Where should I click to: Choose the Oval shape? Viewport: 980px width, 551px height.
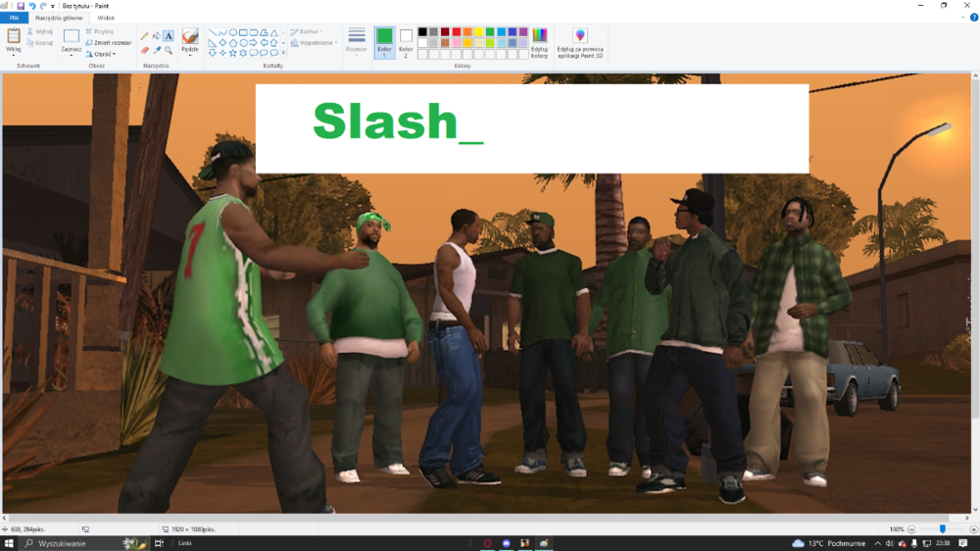pyautogui.click(x=233, y=32)
